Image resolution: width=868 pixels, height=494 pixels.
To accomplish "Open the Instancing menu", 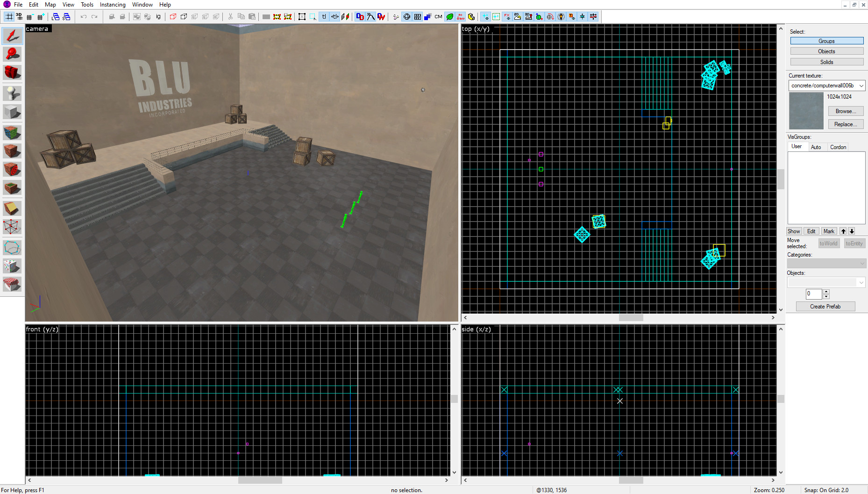I will click(113, 5).
